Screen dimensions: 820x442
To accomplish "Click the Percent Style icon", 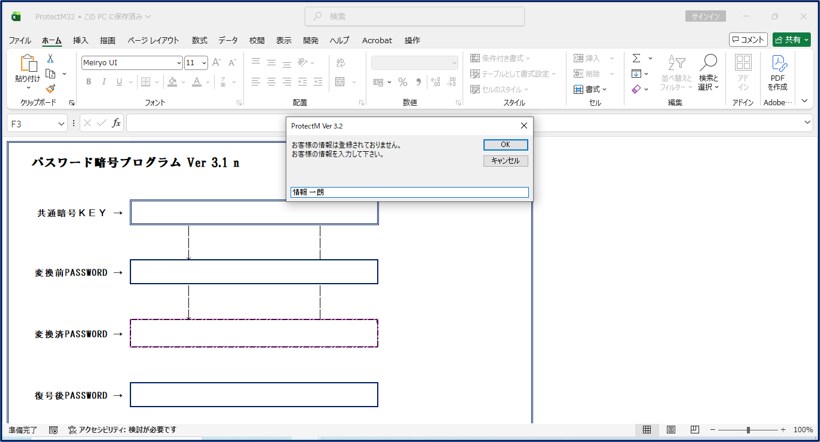I will [402, 82].
